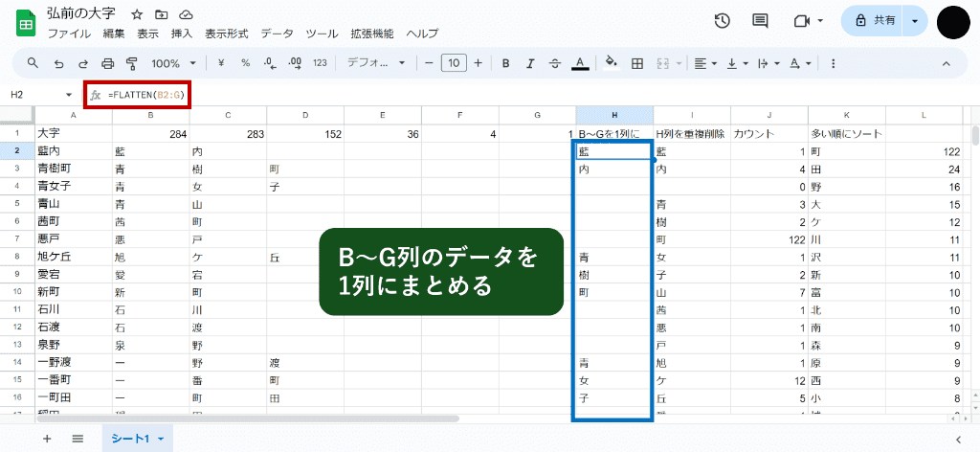The image size is (980, 452).
Task: Toggle strikethrough formatting
Action: pyautogui.click(x=555, y=63)
